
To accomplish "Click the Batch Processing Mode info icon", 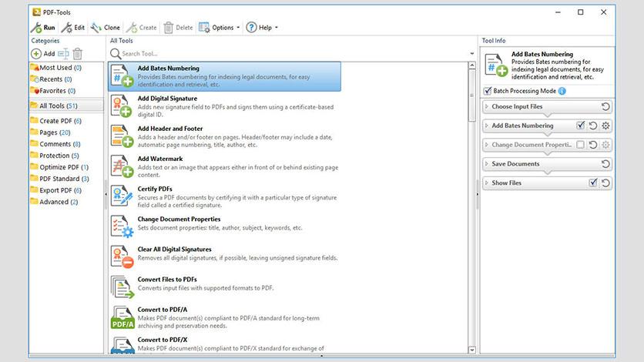I will click(x=562, y=91).
